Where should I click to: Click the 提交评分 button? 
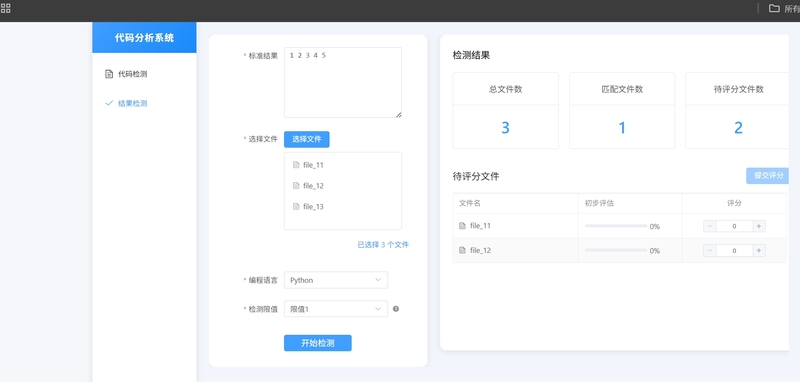768,175
